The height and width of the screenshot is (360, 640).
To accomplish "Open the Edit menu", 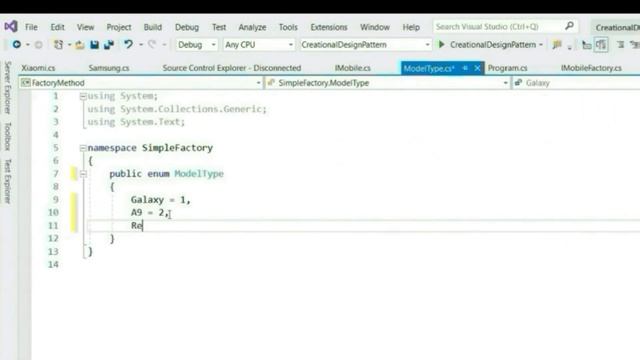I will point(58,27).
